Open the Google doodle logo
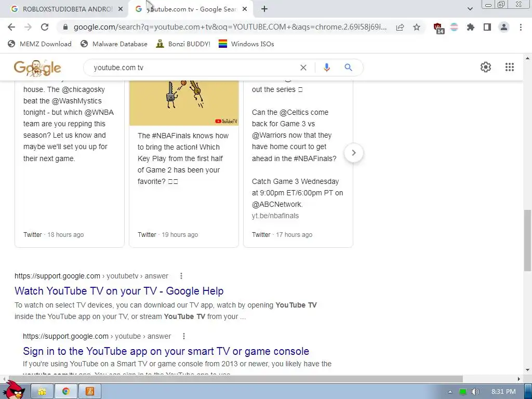Image resolution: width=532 pixels, height=399 pixels. tap(37, 68)
